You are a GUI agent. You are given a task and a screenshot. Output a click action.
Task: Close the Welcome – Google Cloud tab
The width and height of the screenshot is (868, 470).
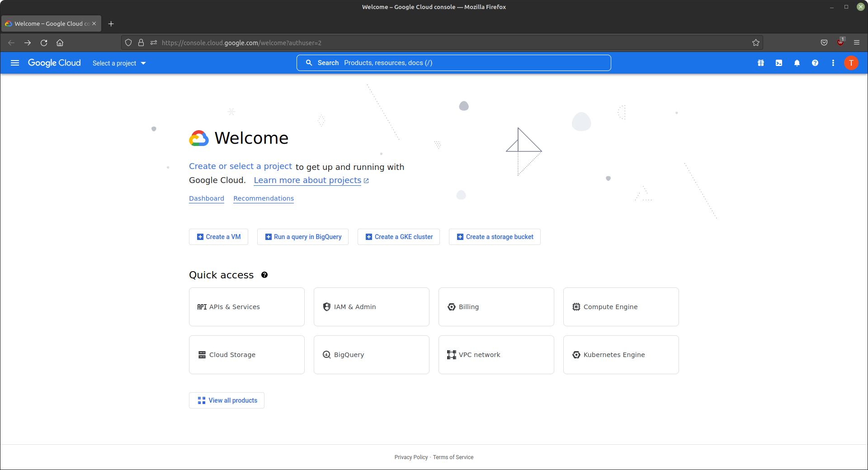pyautogui.click(x=94, y=23)
